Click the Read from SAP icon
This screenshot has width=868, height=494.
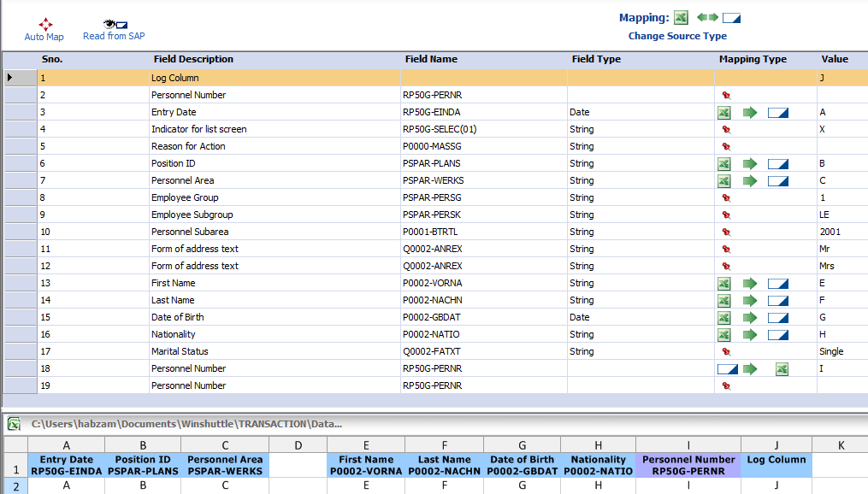[114, 24]
